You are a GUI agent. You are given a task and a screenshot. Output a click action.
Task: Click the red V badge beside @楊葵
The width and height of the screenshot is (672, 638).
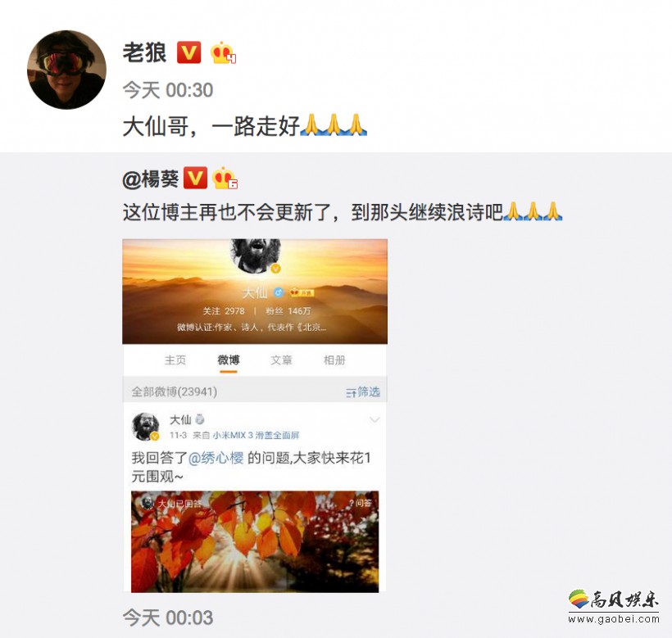tap(195, 178)
